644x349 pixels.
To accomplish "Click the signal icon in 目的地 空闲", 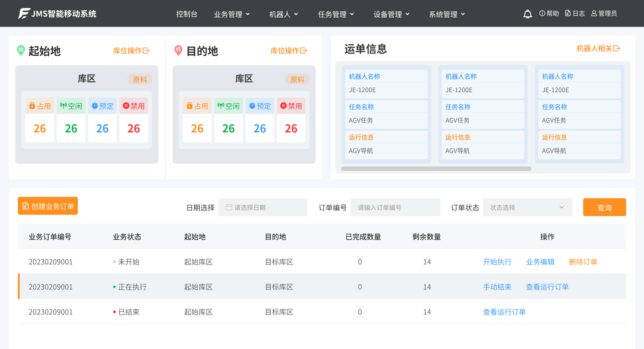I will tap(221, 105).
